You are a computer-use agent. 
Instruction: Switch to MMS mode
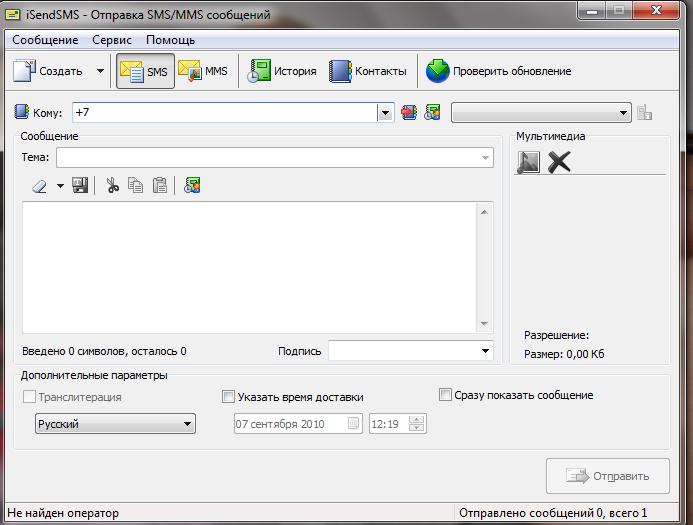[x=203, y=71]
